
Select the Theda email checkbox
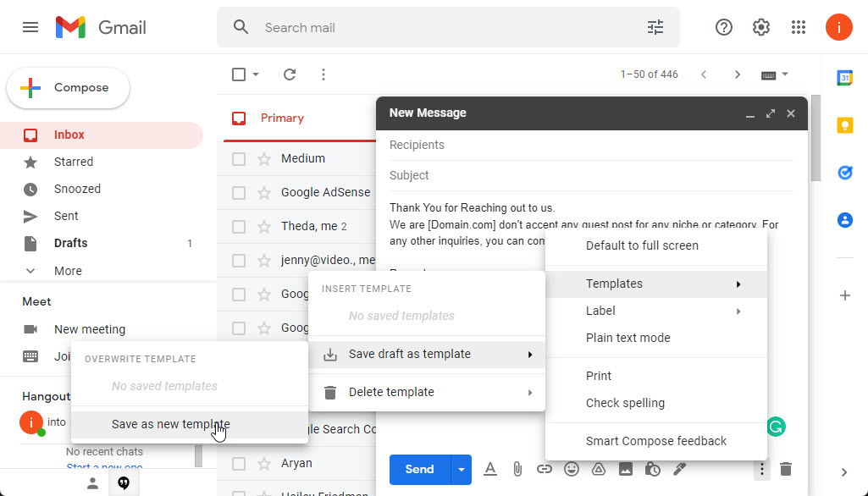point(239,226)
